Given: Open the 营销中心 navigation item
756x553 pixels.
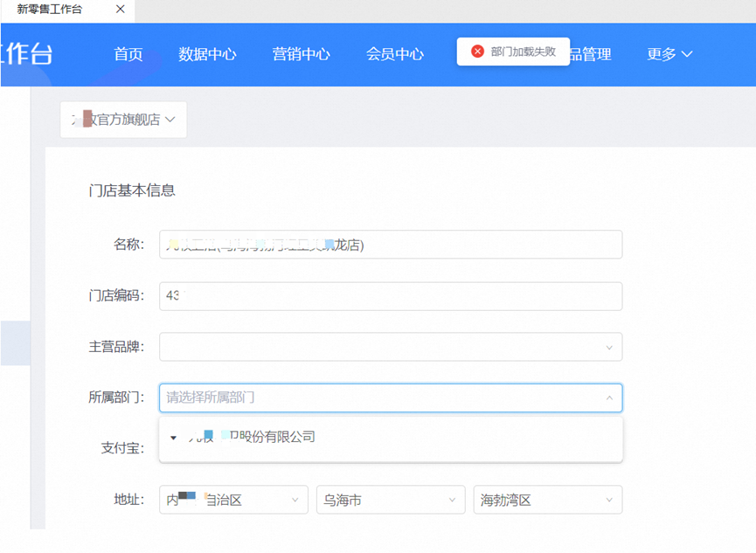Looking at the screenshot, I should 301,54.
